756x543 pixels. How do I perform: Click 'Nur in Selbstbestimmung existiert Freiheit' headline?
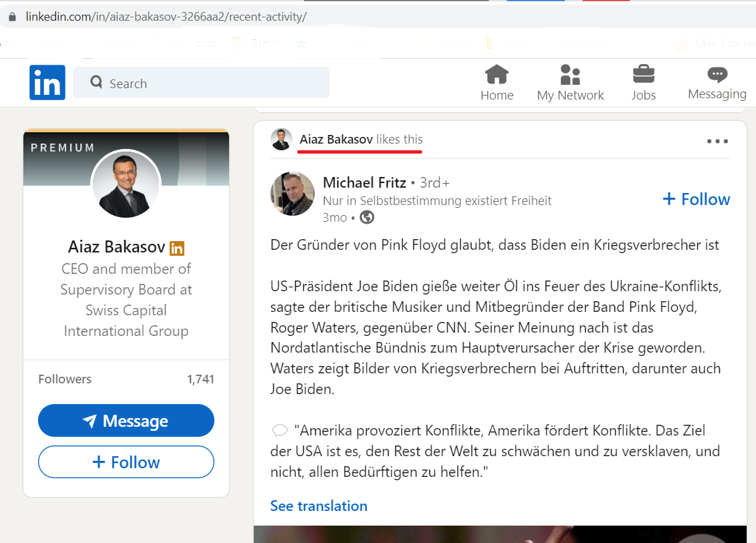click(437, 200)
